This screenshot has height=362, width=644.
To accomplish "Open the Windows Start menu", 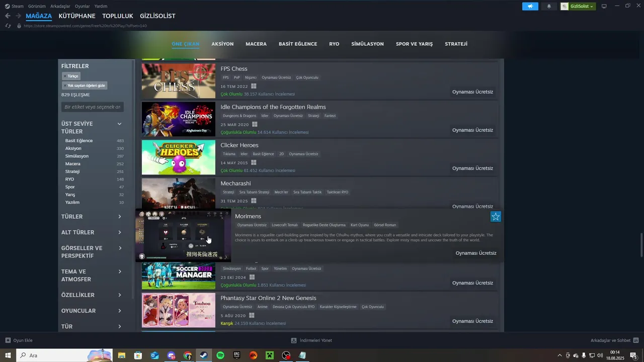I will coord(8,355).
